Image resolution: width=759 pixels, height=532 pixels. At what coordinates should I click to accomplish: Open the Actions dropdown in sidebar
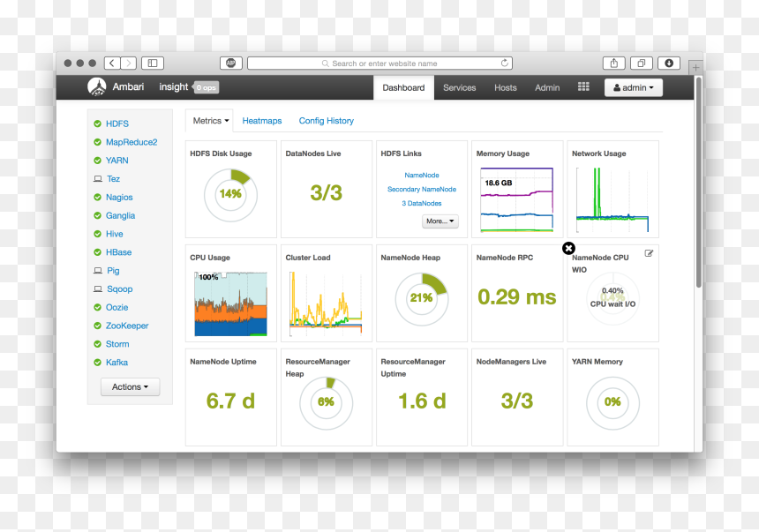130,386
